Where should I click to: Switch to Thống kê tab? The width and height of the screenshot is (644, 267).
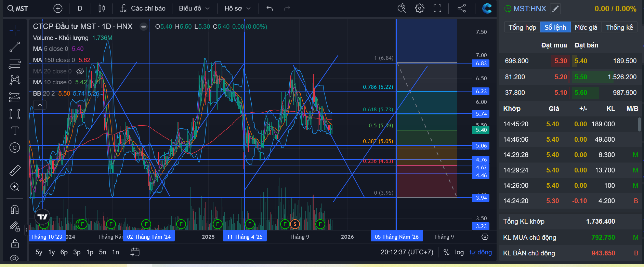[x=619, y=27]
